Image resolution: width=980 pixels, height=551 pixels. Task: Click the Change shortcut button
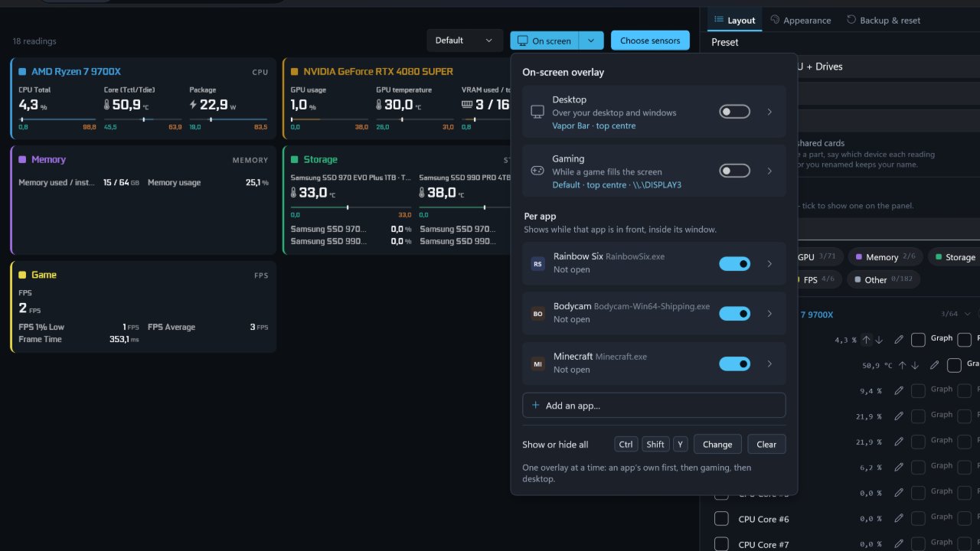click(x=717, y=444)
